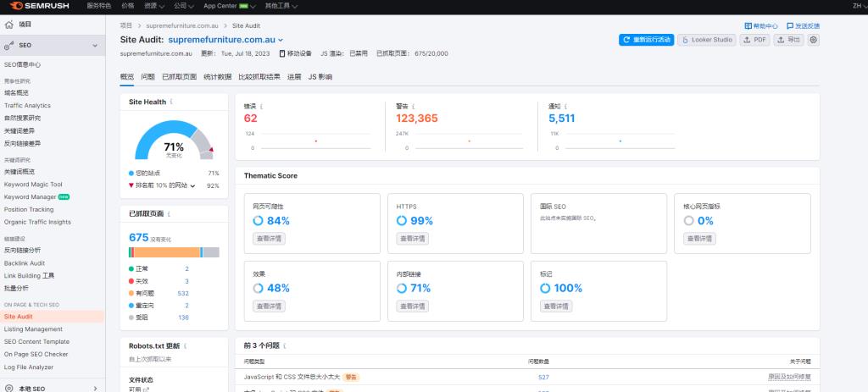Viewport: 868px width, 392px height.
Task: Expand the 本地 SEO sidebar section
Action: [x=95, y=389]
